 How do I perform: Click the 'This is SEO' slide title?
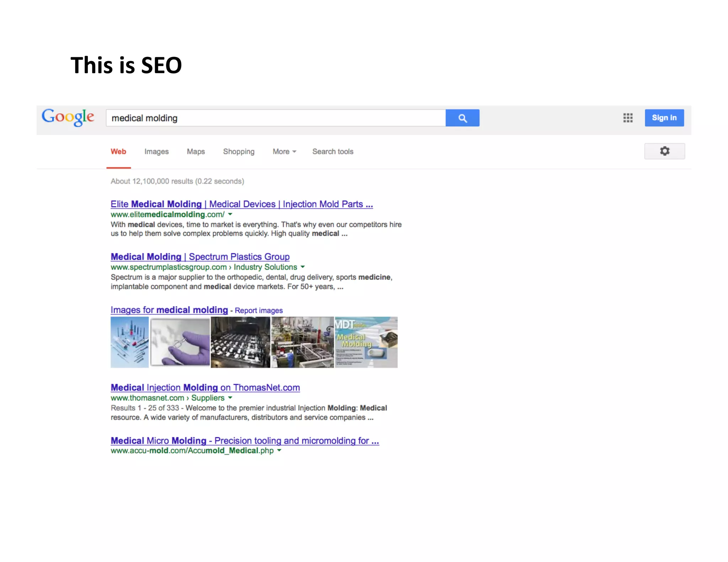point(126,65)
